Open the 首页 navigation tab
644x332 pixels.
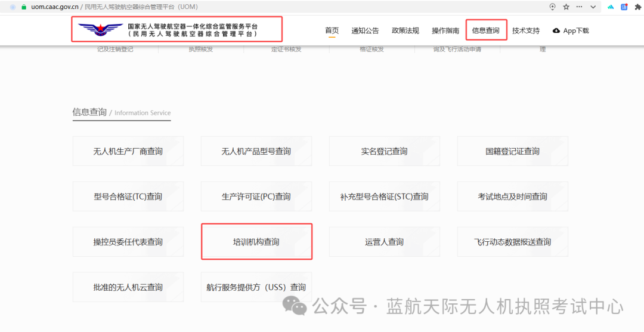(x=332, y=30)
